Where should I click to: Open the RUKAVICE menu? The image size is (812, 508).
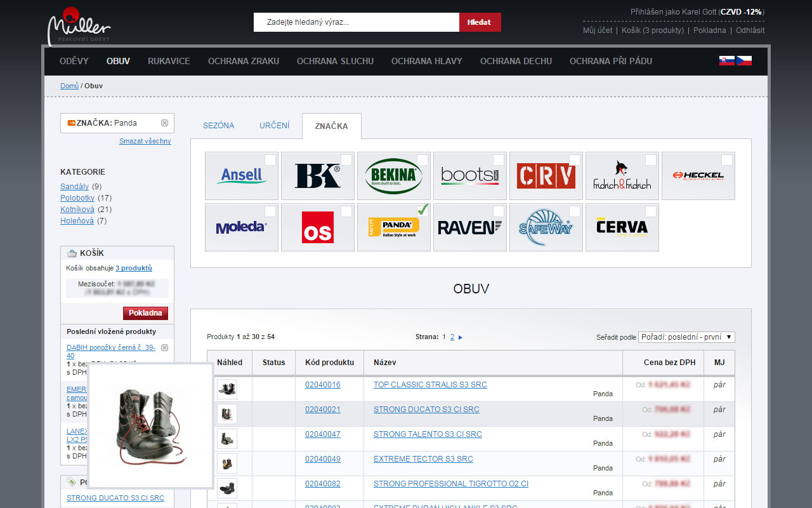coord(169,61)
